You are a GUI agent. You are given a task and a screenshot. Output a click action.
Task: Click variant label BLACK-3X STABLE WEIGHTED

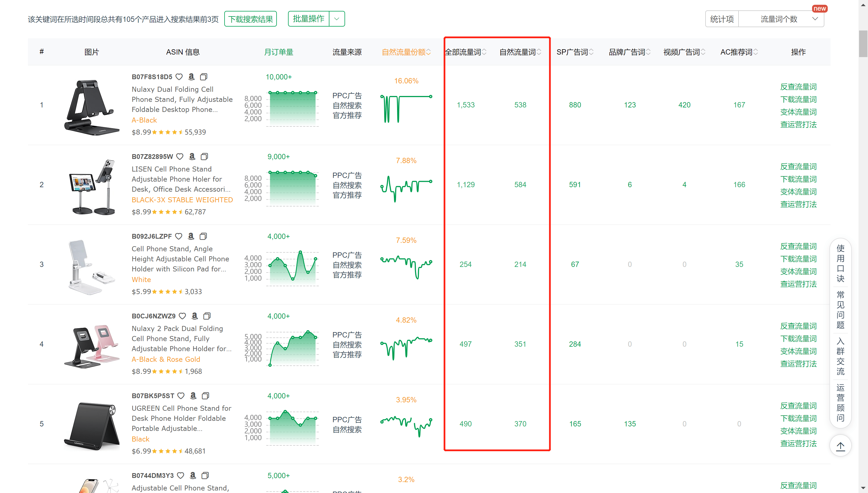pos(182,200)
